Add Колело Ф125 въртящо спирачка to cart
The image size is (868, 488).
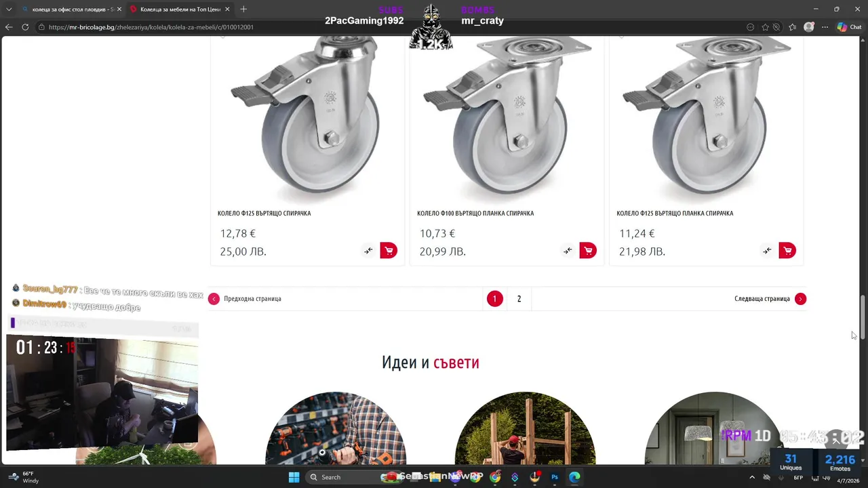click(x=389, y=251)
